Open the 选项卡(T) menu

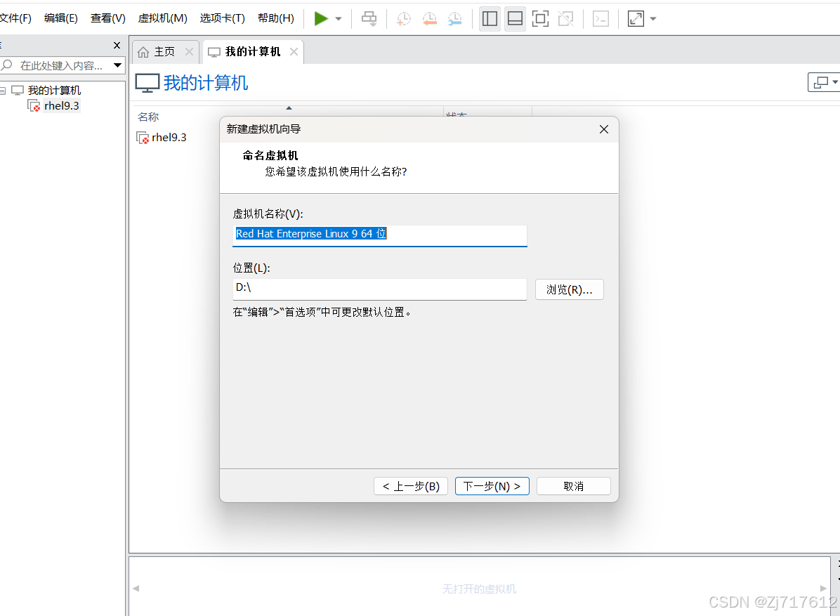click(223, 18)
